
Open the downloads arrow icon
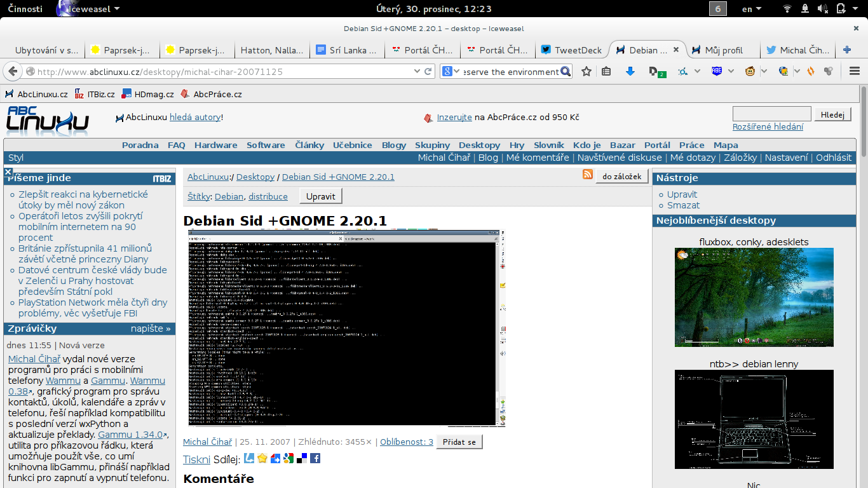click(x=630, y=72)
